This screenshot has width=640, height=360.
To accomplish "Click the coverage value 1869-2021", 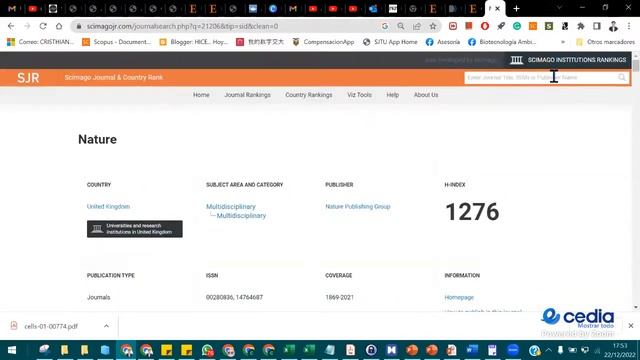I will (x=339, y=298).
